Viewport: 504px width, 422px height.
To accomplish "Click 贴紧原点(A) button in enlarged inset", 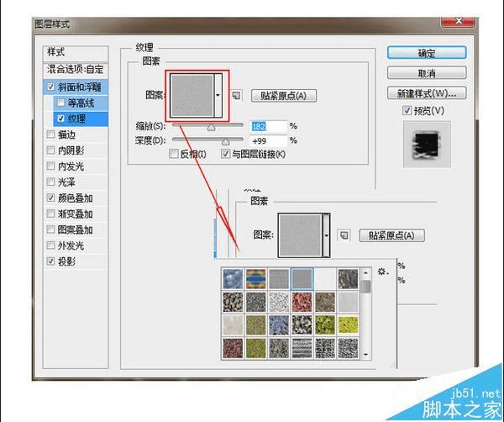I will [391, 235].
